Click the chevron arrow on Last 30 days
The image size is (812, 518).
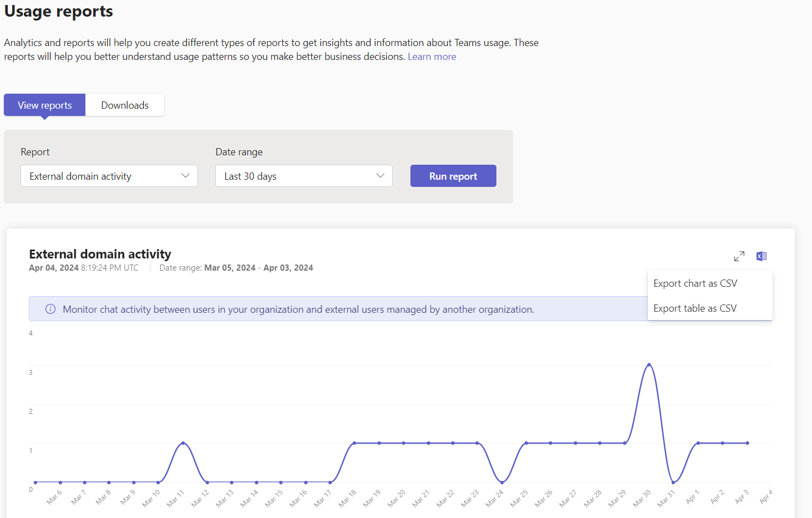click(x=380, y=176)
